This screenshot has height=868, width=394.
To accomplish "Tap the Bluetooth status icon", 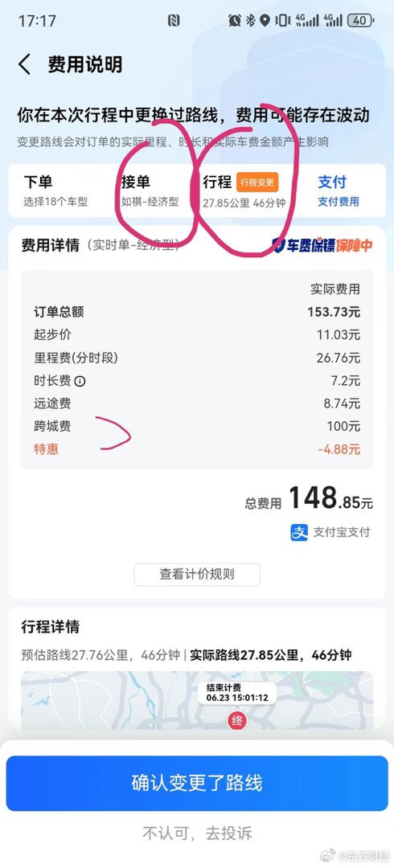I will pos(251,21).
